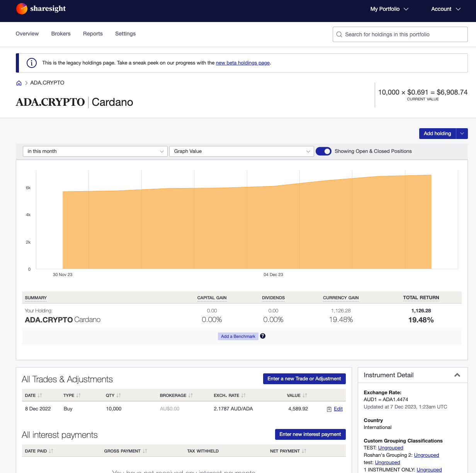Click Enter new interest payment button

click(310, 434)
